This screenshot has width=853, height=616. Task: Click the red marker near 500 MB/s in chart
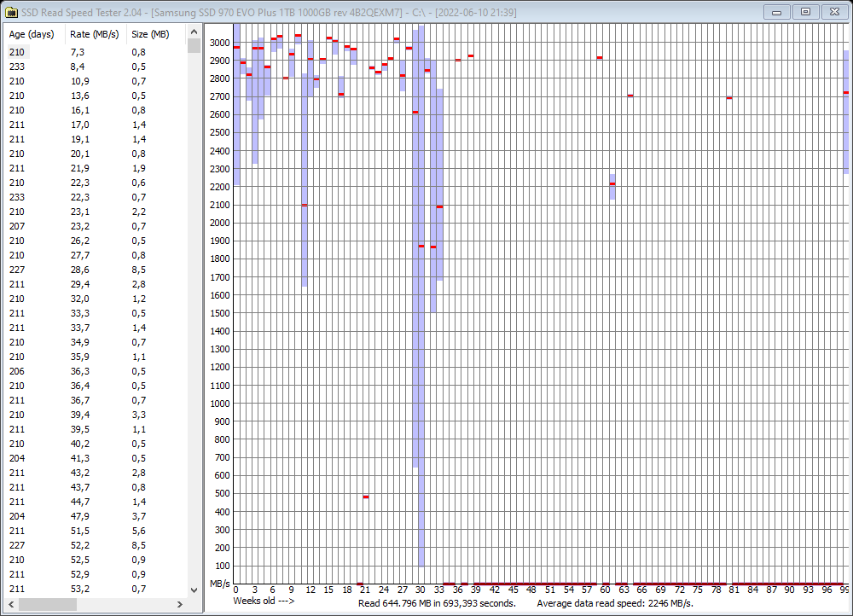tap(366, 497)
